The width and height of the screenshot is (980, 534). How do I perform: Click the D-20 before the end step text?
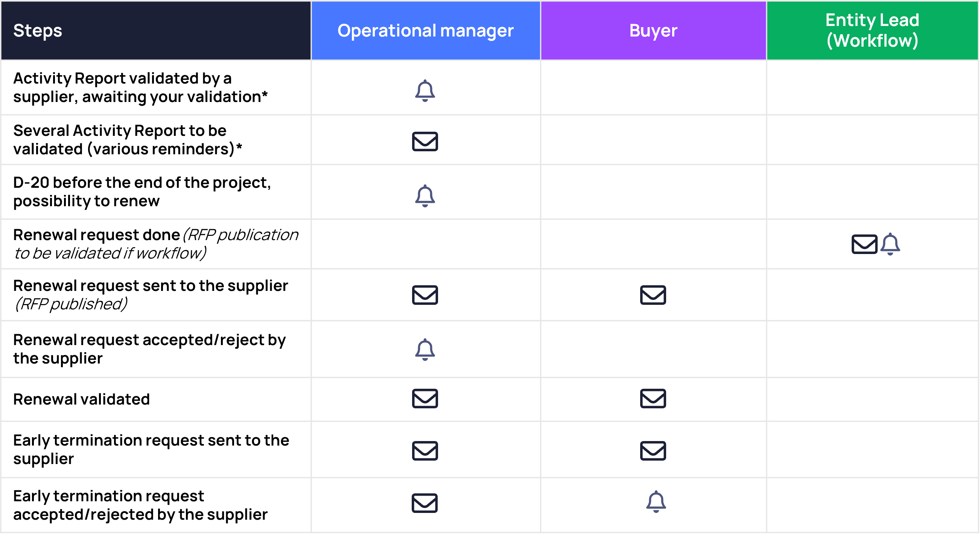(142, 192)
